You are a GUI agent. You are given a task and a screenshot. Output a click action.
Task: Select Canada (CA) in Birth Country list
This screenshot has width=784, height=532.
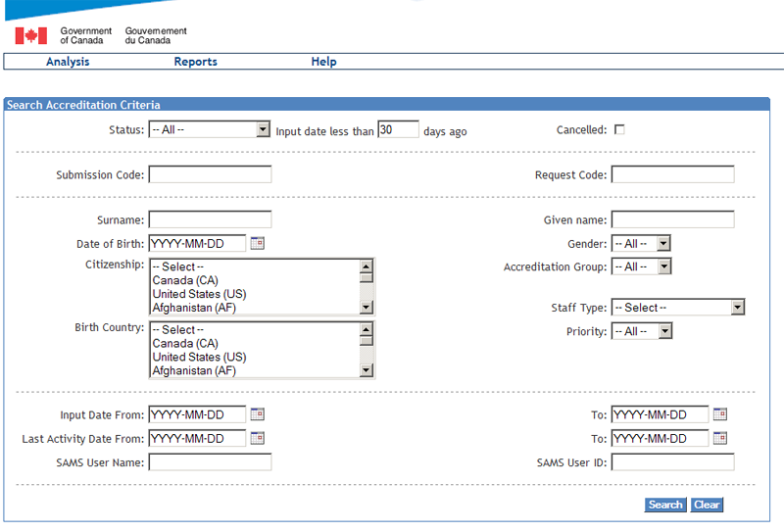pos(255,344)
